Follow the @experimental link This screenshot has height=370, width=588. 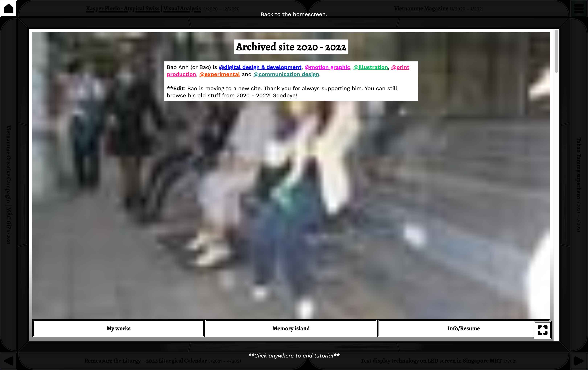pos(219,74)
